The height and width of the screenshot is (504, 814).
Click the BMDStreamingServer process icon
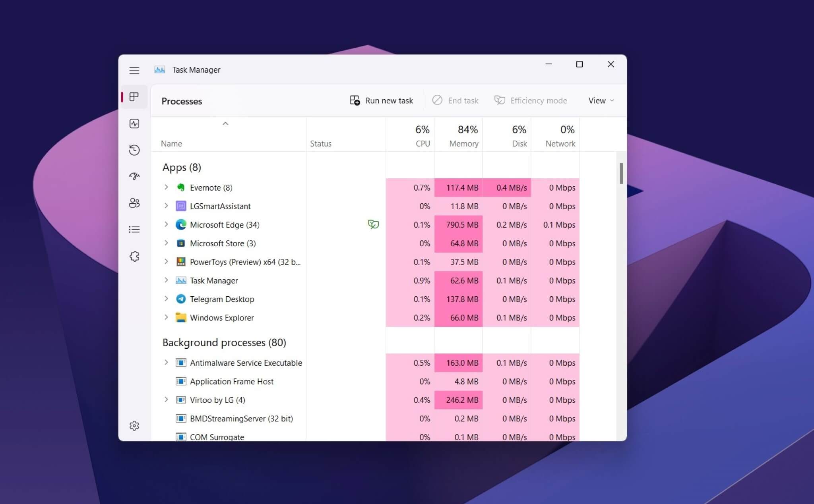181,418
